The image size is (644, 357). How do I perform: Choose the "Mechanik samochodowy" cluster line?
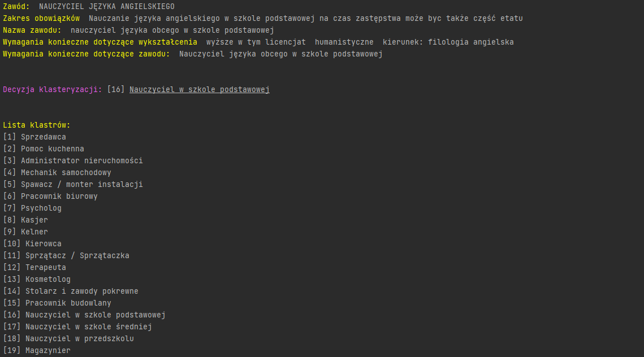[66, 173]
